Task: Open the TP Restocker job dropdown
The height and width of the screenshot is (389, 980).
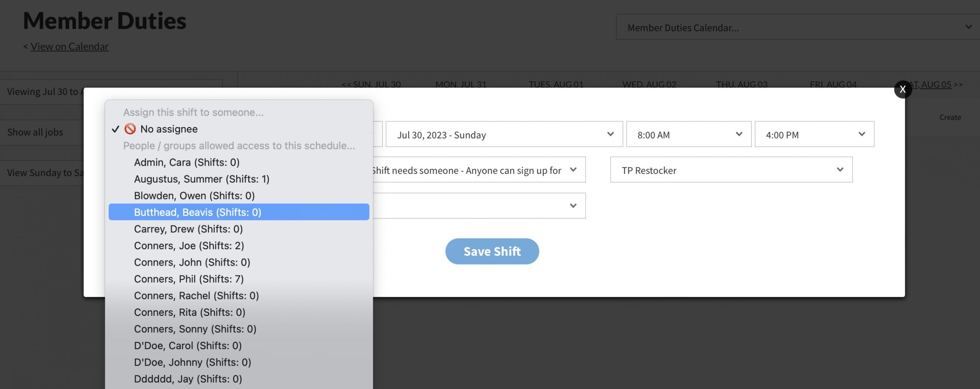Action: [x=731, y=170]
